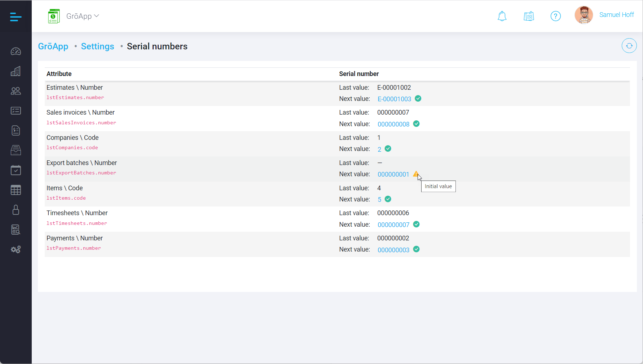Edit the next value 000000008 for Sales invoices
643x364 pixels.
pyautogui.click(x=393, y=124)
